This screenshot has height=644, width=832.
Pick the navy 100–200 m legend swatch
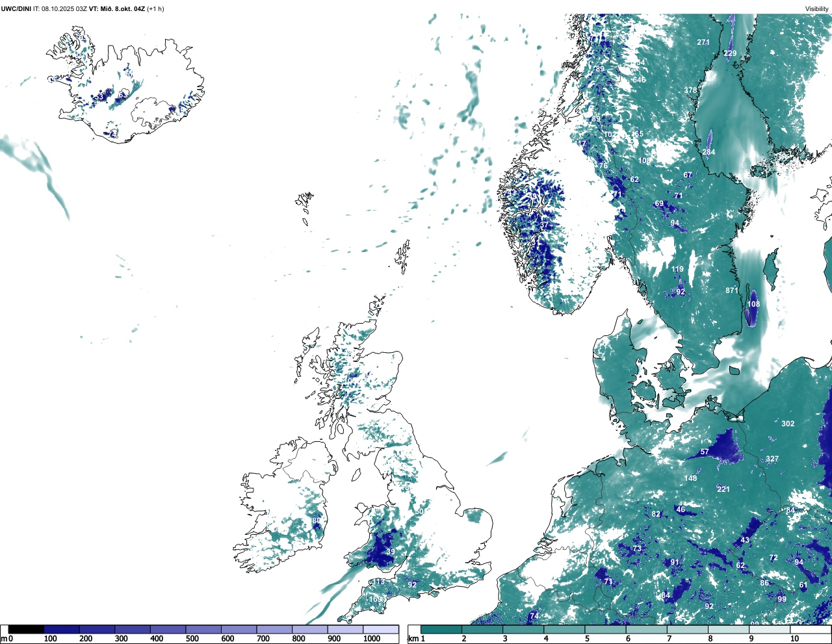click(x=62, y=629)
